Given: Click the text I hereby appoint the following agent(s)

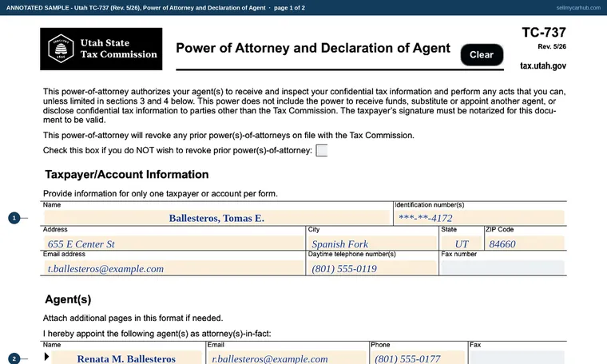Looking at the screenshot, I should [157, 334].
